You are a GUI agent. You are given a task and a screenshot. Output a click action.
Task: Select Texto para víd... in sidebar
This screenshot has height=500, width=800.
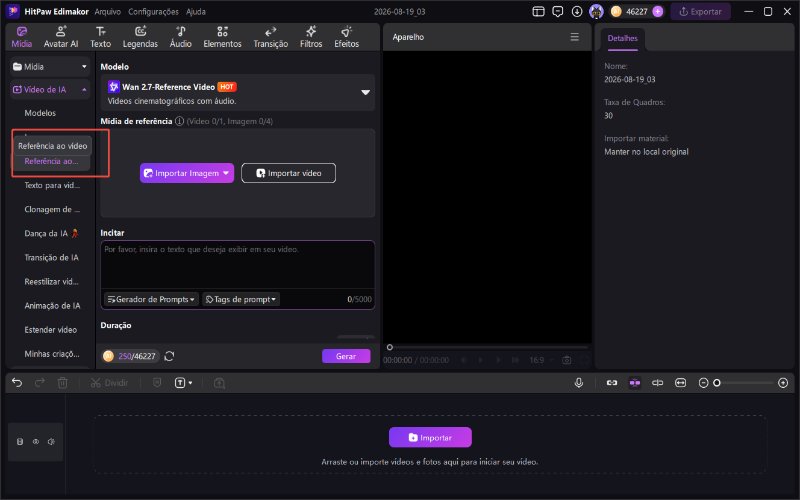point(52,185)
